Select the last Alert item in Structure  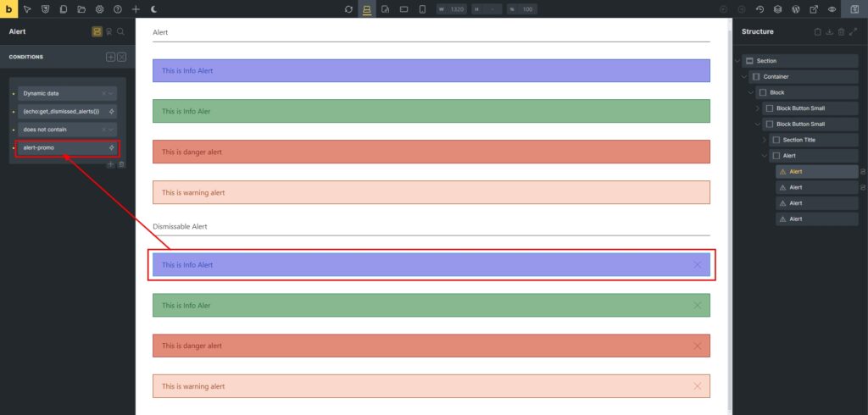(x=817, y=219)
